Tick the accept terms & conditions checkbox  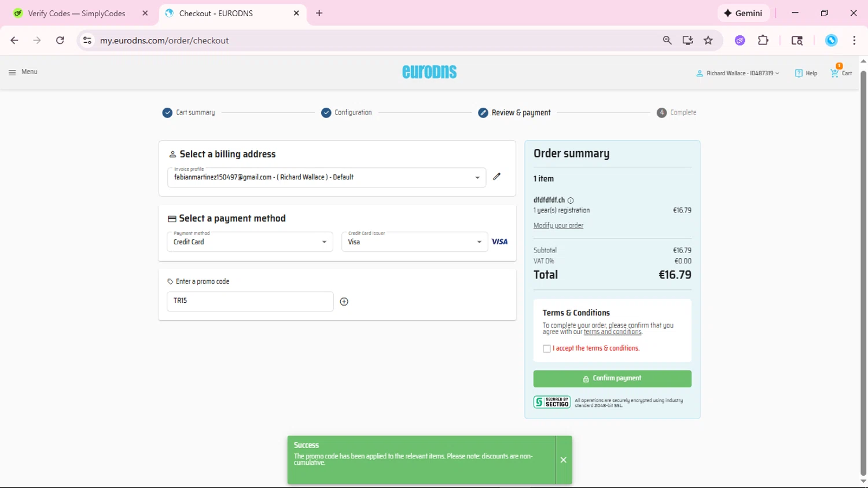click(547, 348)
